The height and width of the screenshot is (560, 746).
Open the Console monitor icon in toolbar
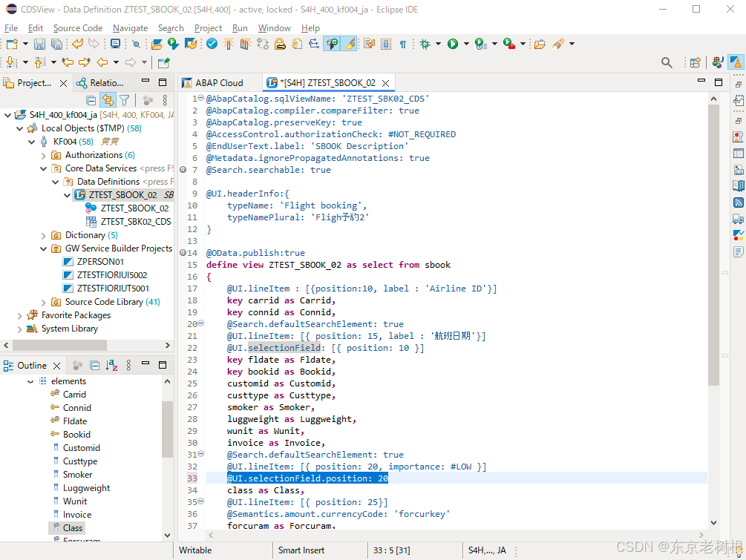[x=116, y=45]
